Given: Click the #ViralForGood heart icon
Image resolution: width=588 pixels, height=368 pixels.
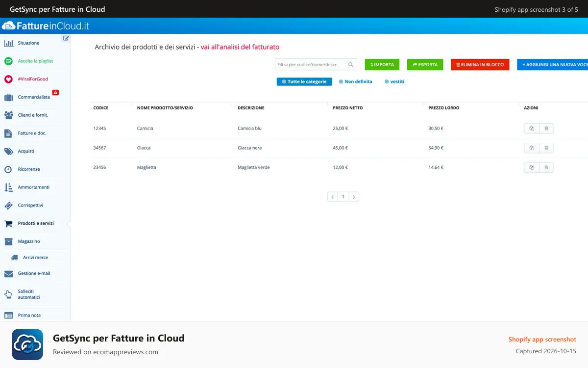Looking at the screenshot, I should tap(8, 79).
